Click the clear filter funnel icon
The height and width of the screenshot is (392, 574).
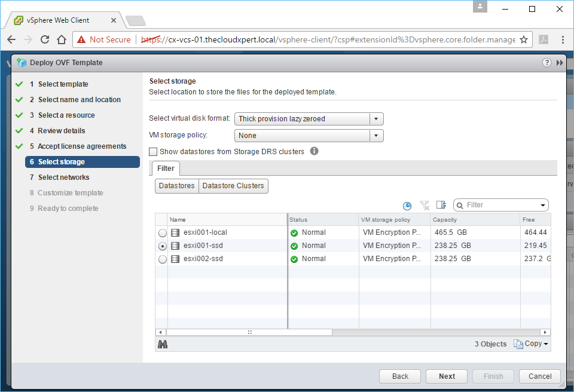(425, 206)
